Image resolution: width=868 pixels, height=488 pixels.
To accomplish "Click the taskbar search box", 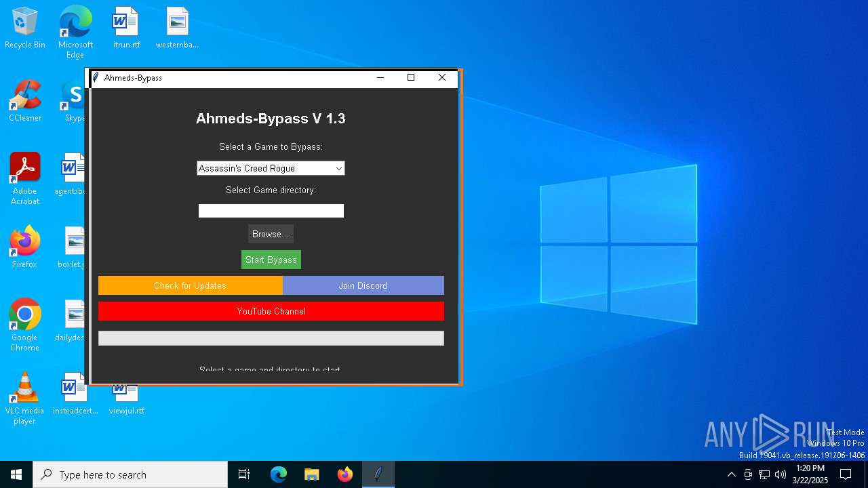I will (130, 474).
